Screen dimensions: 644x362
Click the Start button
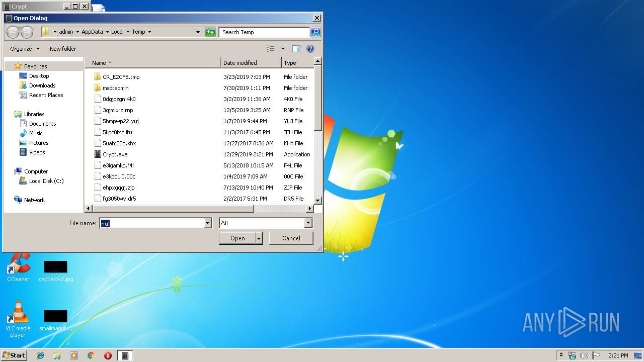pos(14,355)
